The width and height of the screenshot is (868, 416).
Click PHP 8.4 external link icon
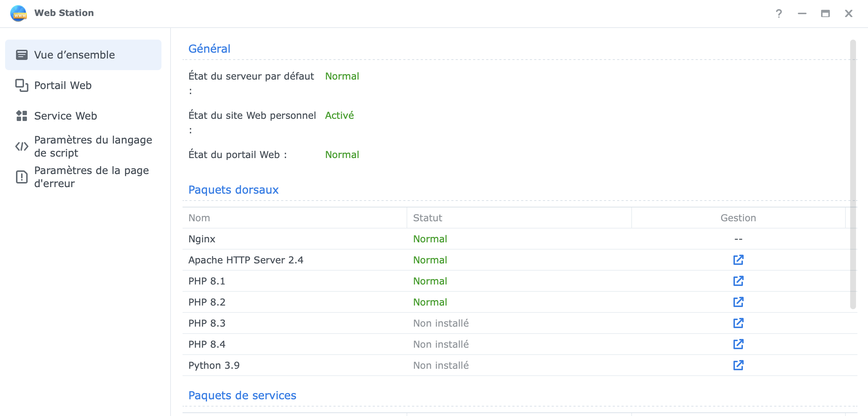coord(738,344)
